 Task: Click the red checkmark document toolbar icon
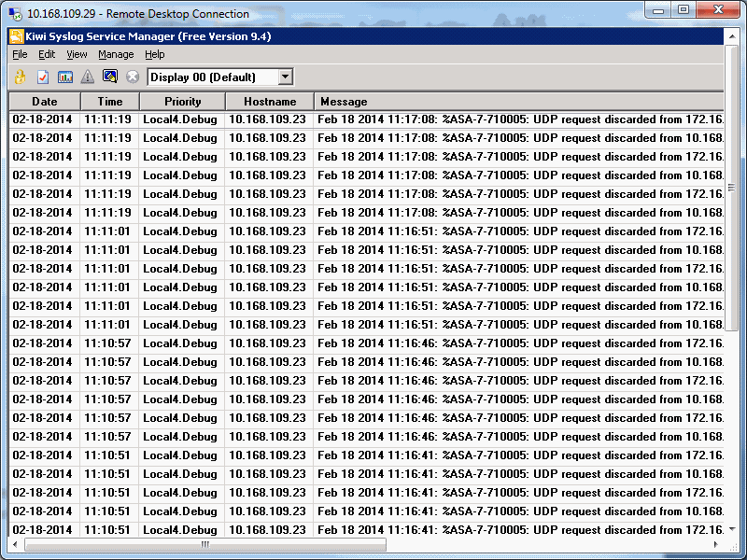[x=43, y=77]
